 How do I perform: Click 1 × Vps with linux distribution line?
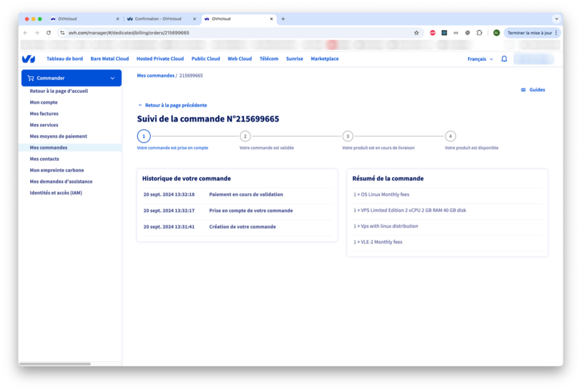point(385,226)
